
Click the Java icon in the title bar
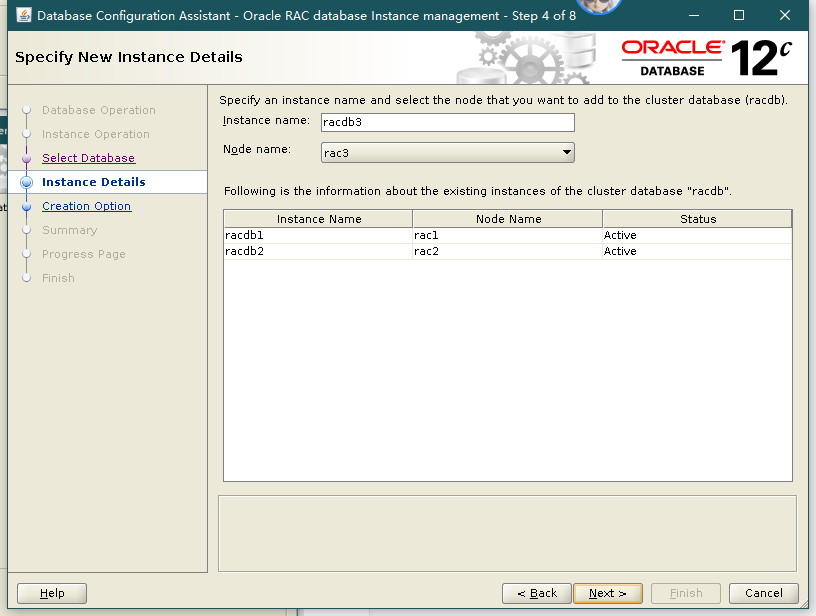click(x=24, y=15)
